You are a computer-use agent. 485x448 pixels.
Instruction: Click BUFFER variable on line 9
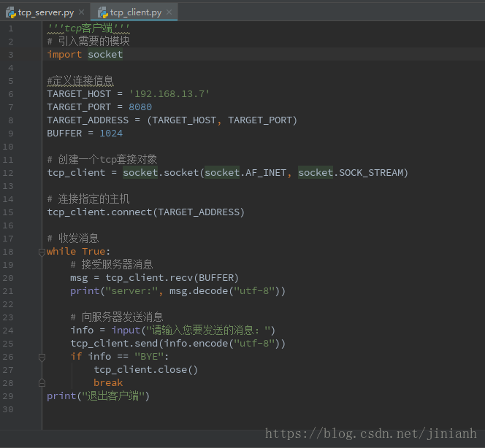[x=64, y=134]
